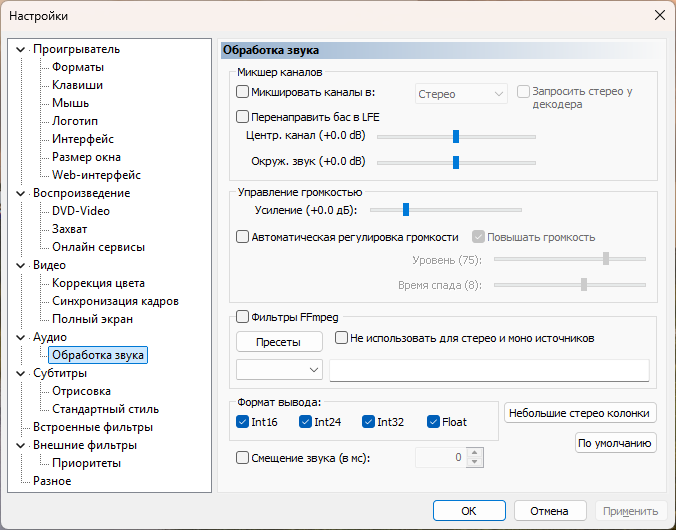676x530 pixels.
Task: Select Коррекция цвета tree item
Action: pos(98,283)
